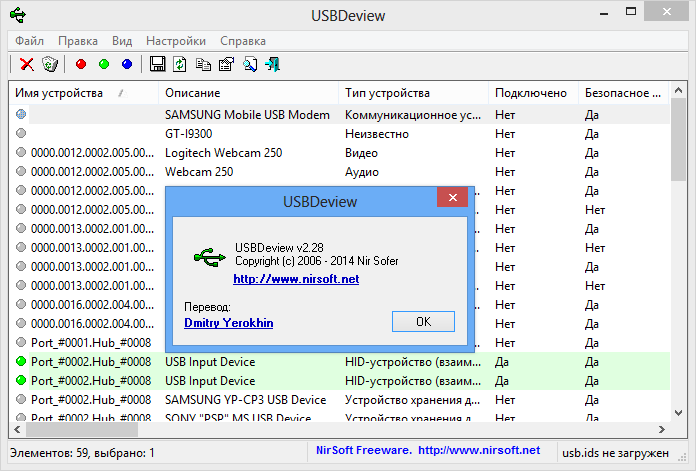The width and height of the screenshot is (696, 471).
Task: Click the gray icon of Logitech Webcam 250 row
Action: [21, 152]
